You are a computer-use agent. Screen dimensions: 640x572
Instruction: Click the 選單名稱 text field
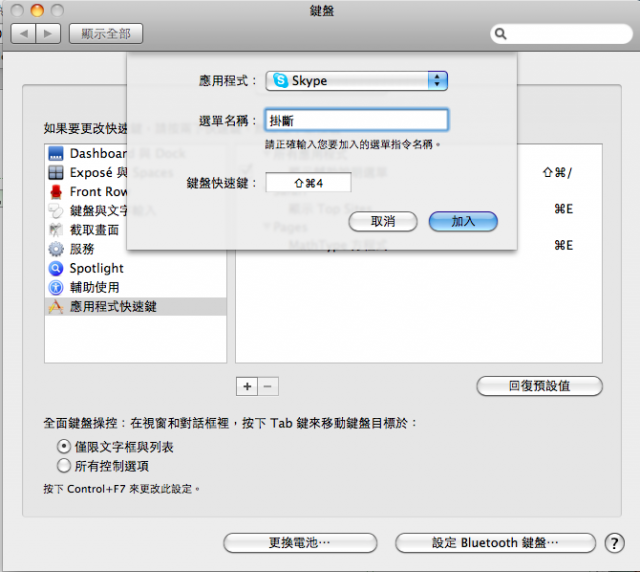[357, 120]
